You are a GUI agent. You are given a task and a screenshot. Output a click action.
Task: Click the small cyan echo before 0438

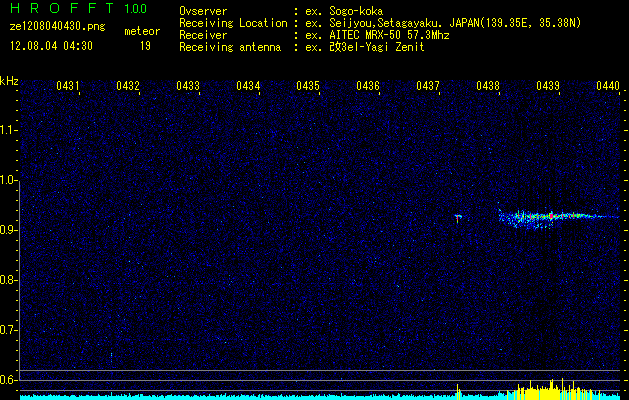pyautogui.click(x=457, y=217)
